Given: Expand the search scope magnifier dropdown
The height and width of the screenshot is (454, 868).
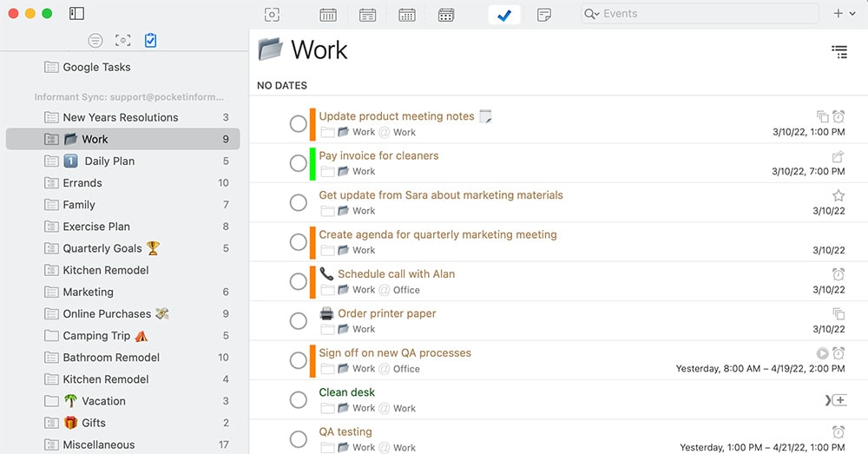Looking at the screenshot, I should click(592, 14).
